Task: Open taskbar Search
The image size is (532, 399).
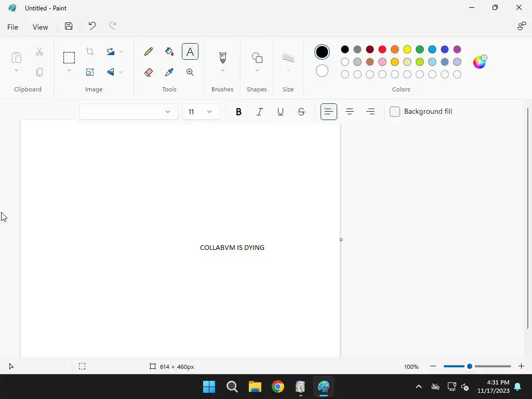Action: [x=232, y=387]
